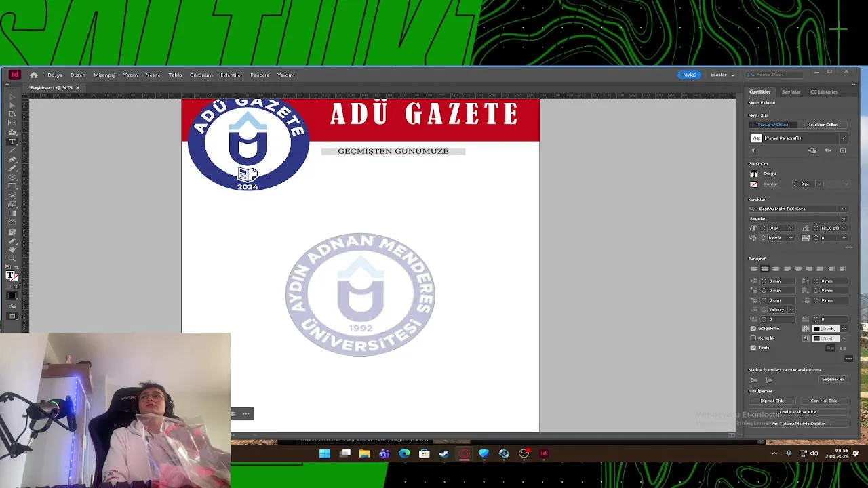
Task: Select the Page tool
Action: 12,114
